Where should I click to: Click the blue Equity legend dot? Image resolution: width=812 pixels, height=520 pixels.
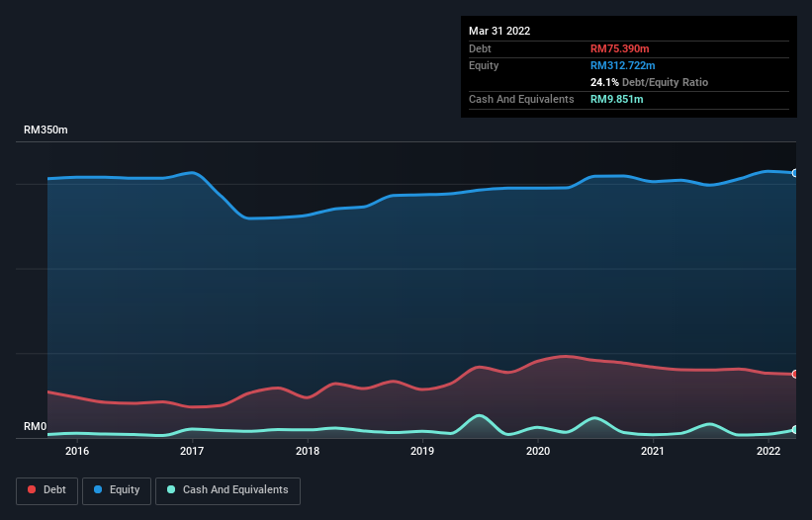point(98,489)
